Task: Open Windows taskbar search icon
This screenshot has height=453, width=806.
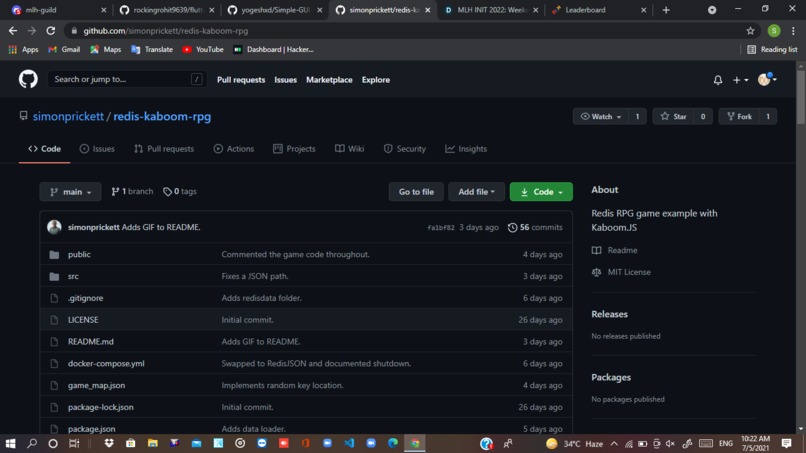Action: tap(32, 443)
